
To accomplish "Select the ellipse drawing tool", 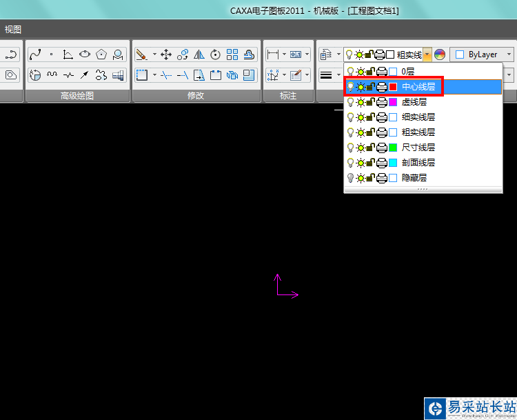I will [x=85, y=54].
